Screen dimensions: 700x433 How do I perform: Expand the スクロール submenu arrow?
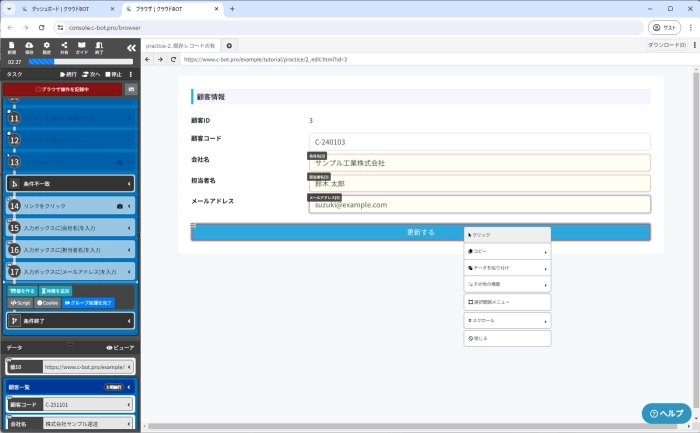545,321
